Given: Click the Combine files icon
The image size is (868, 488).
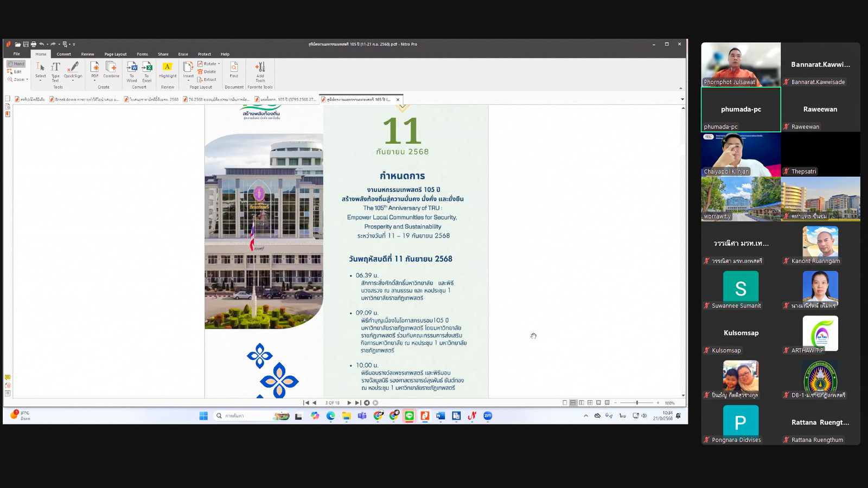Looking at the screenshot, I should (x=111, y=70).
